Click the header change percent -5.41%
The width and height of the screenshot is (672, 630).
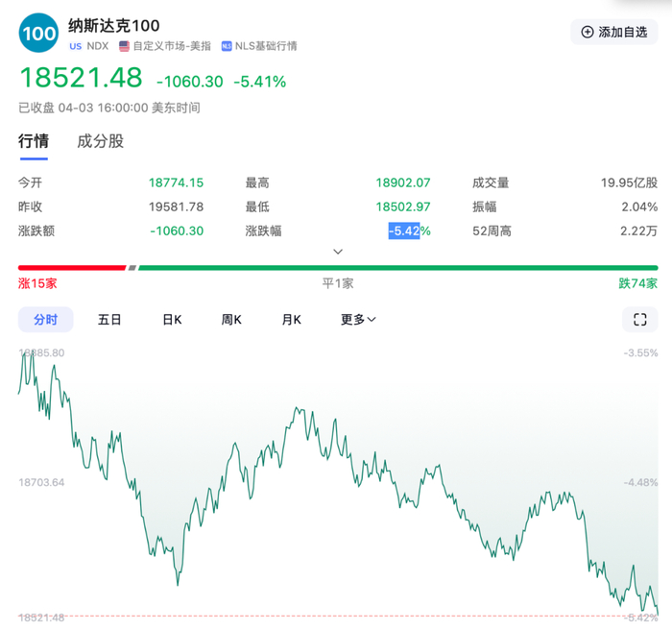(x=260, y=82)
